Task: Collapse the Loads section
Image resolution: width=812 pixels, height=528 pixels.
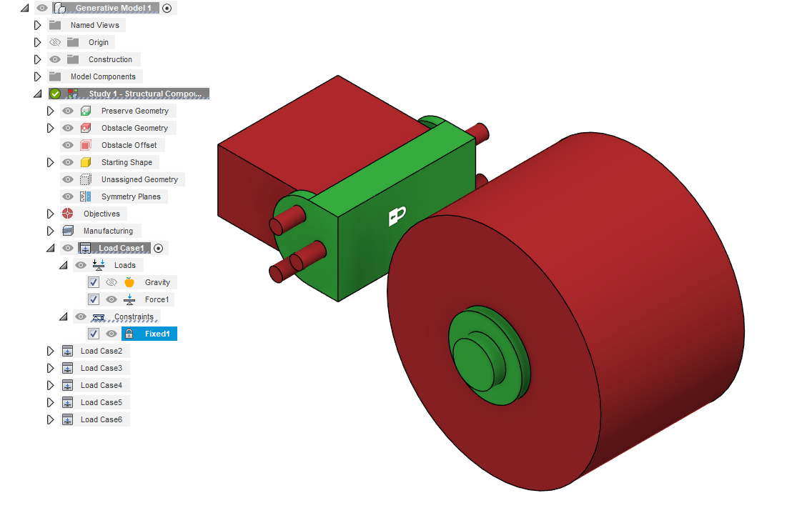Action: tap(63, 265)
